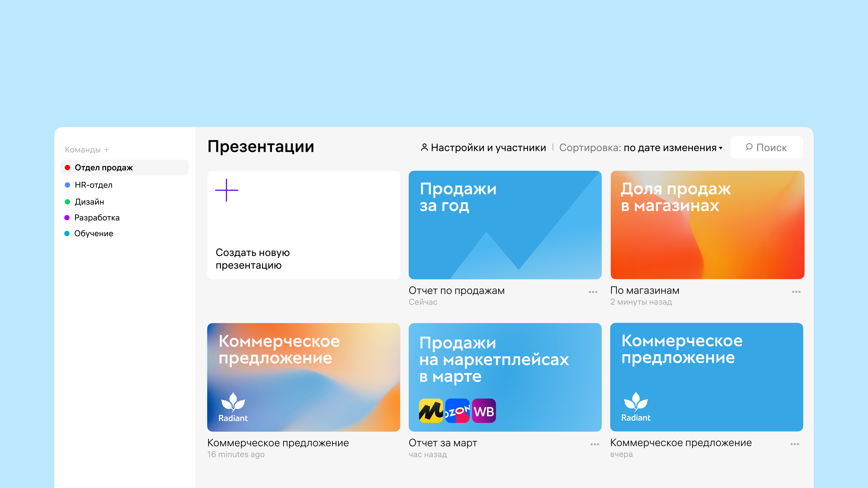Go to the Разработка team
The image size is (868, 488).
[97, 218]
